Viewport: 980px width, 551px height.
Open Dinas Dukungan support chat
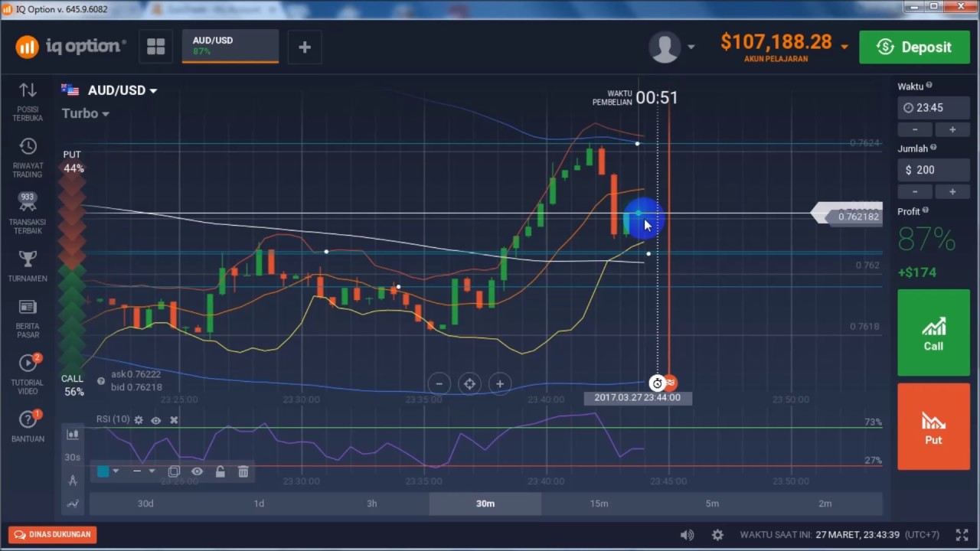(53, 535)
